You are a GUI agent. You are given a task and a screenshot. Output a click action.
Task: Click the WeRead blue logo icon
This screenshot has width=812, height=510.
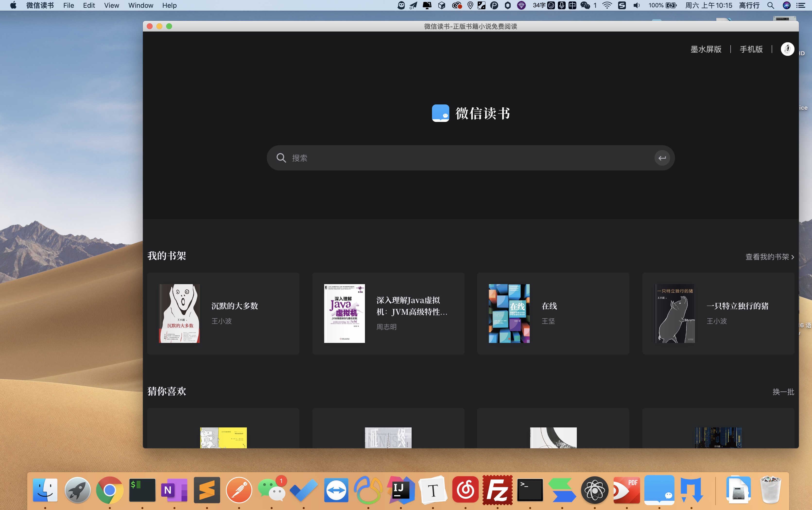pos(441,113)
